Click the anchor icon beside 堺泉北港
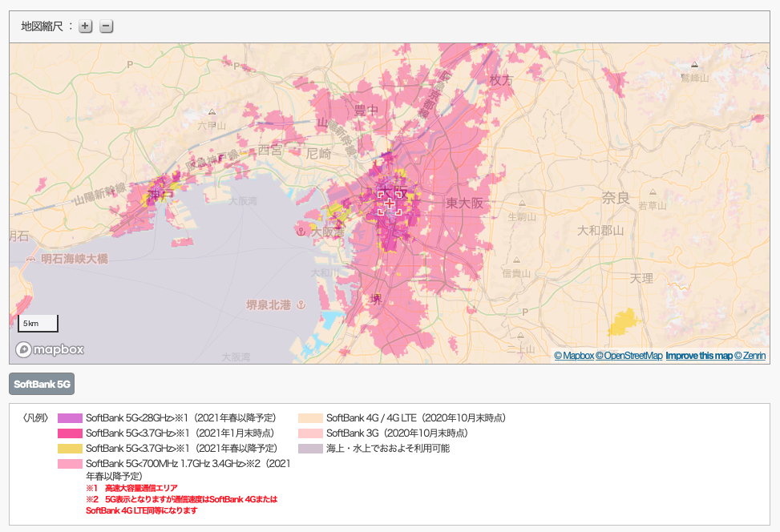Viewport: 780px width, 532px height. [301, 304]
